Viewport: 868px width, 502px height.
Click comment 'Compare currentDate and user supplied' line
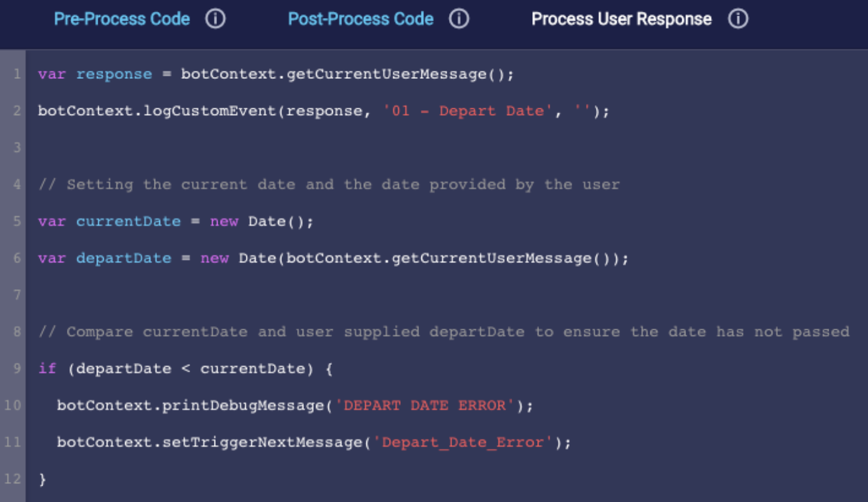[444, 332]
